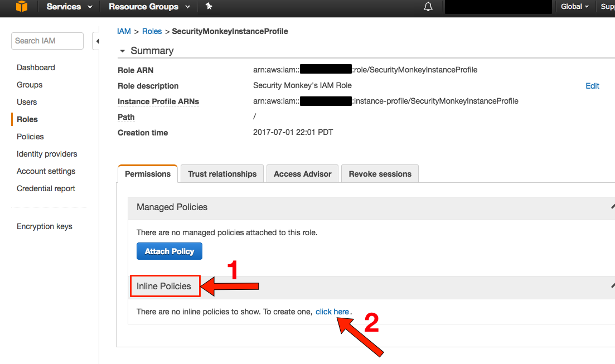615x364 pixels.
Task: Click the 'no managed policies attached' message
Action: (x=227, y=232)
